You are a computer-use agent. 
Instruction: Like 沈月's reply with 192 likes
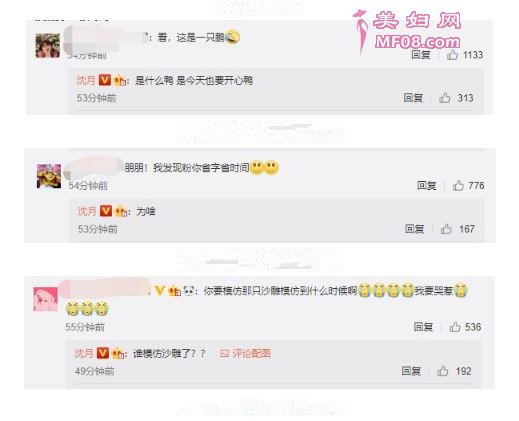[443, 371]
